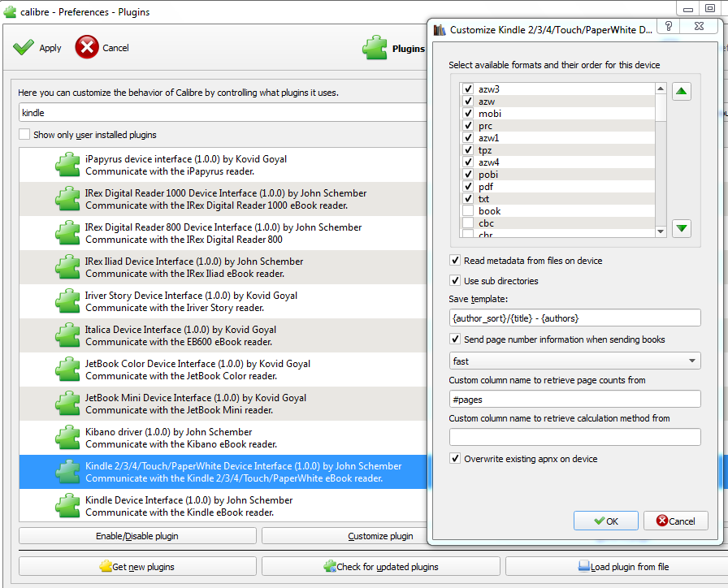Uncheck the prc format checkbox
The image size is (728, 588).
(x=467, y=125)
